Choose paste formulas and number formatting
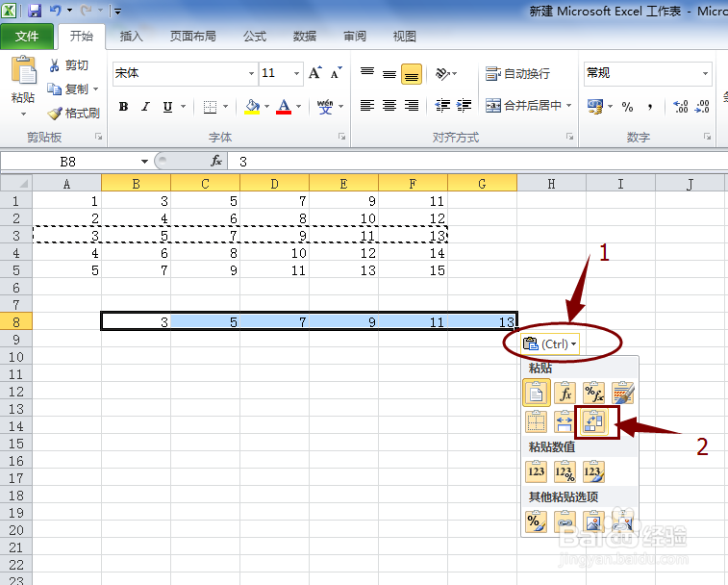Image resolution: width=728 pixels, height=585 pixels. coord(593,394)
